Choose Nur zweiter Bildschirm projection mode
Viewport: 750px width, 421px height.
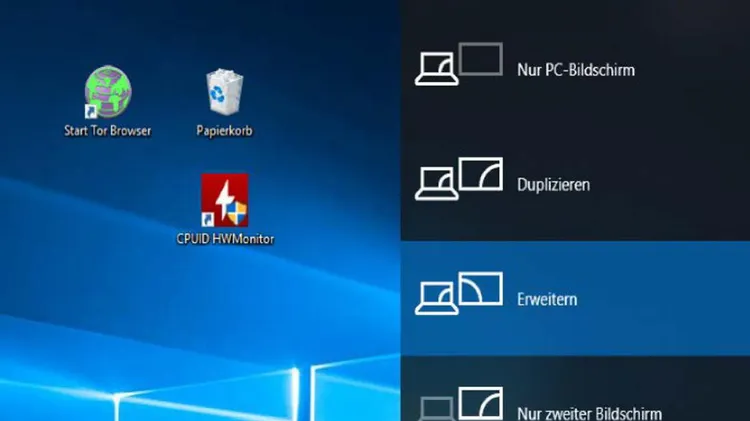click(x=575, y=389)
